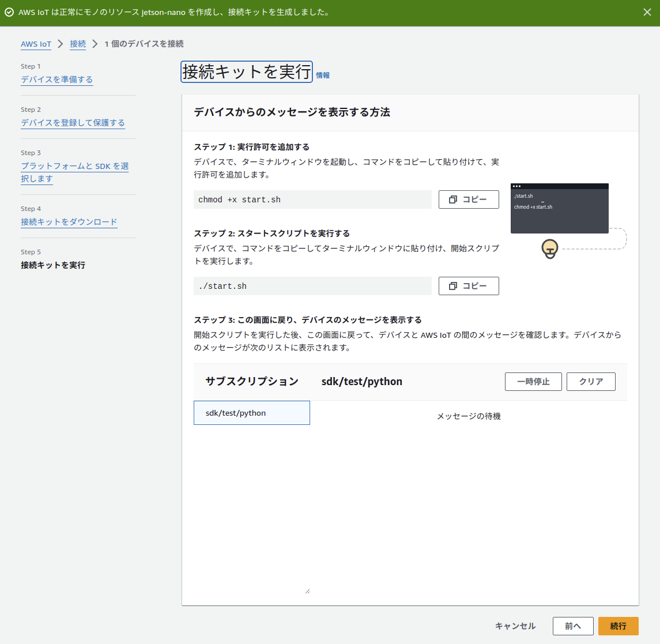Click the success checkmark icon on green banner
The height and width of the screenshot is (644, 660).
pos(8,12)
